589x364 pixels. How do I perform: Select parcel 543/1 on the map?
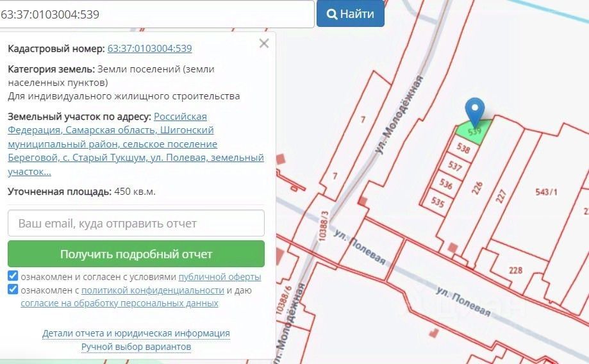(x=546, y=192)
